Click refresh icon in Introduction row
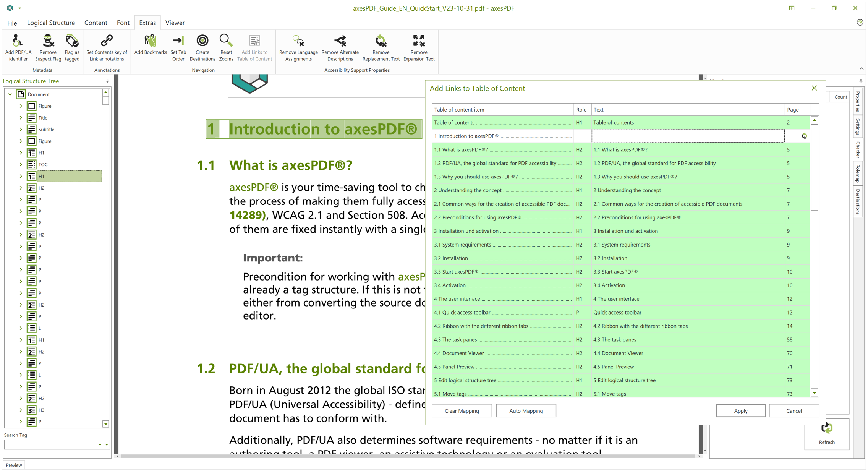The width and height of the screenshot is (868, 472). [804, 136]
